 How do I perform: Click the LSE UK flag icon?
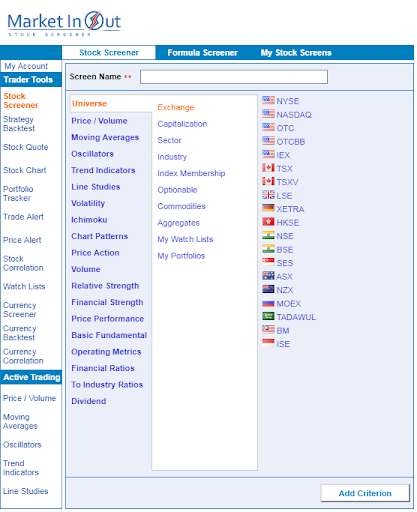pos(268,195)
